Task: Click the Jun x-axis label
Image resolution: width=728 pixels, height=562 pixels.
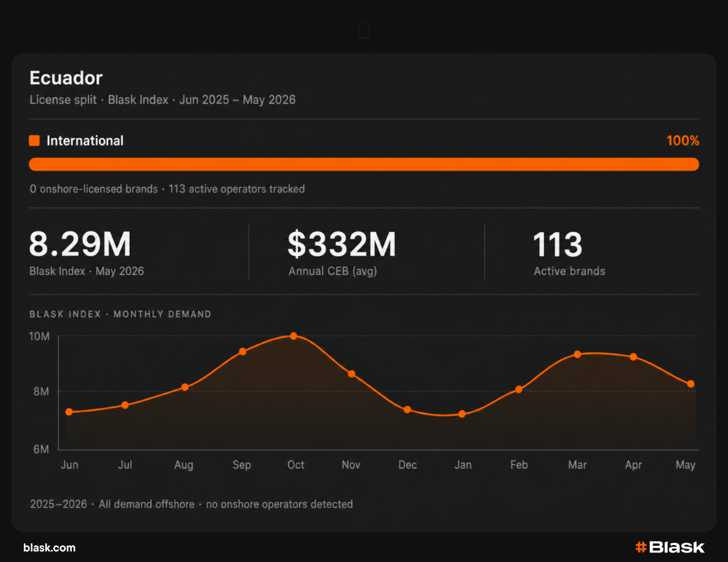Action: click(x=69, y=465)
